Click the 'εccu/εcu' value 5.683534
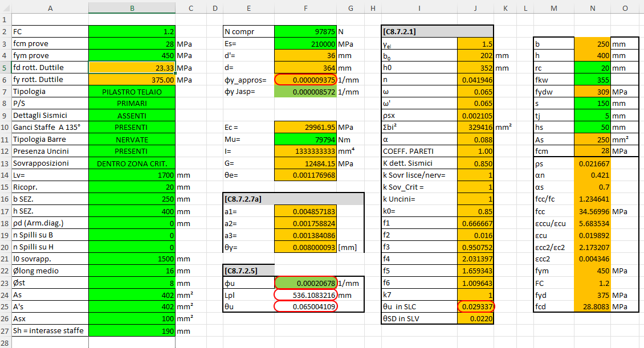Image resolution: width=644 pixels, height=348 pixels. (x=592, y=224)
